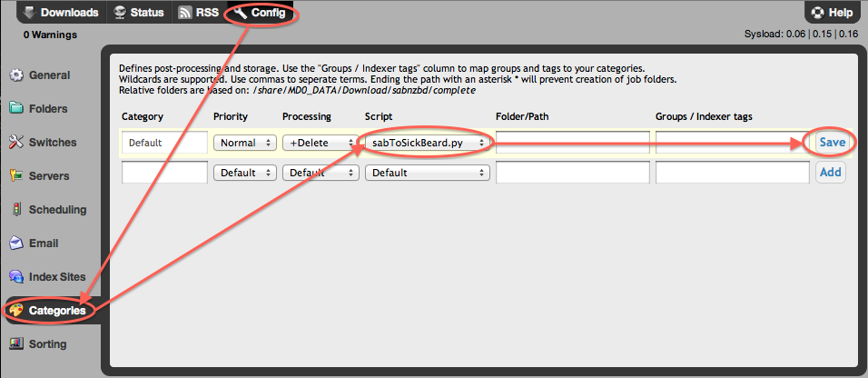Click Groups / Indexer tags field for Default
The height and width of the screenshot is (378, 868).
click(x=733, y=143)
